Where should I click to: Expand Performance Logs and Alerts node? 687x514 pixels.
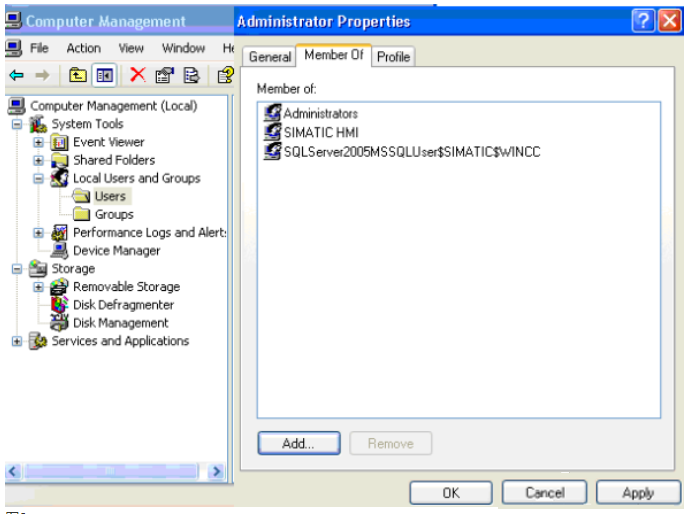pyautogui.click(x=38, y=233)
